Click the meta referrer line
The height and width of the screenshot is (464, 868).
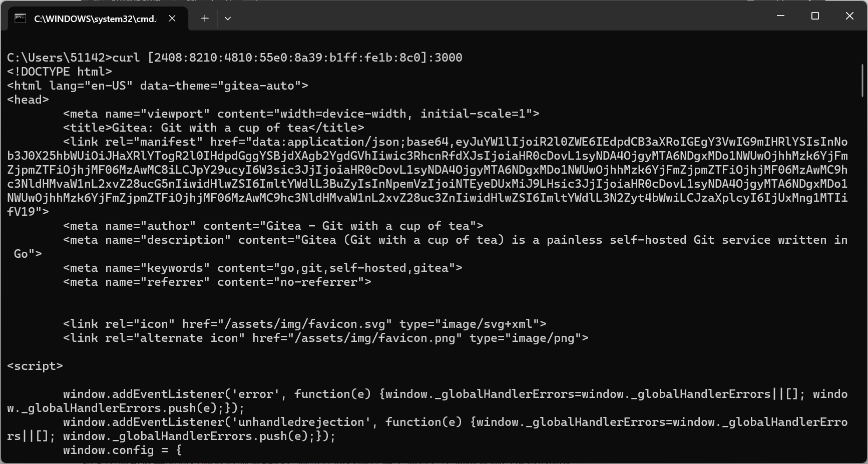(217, 282)
